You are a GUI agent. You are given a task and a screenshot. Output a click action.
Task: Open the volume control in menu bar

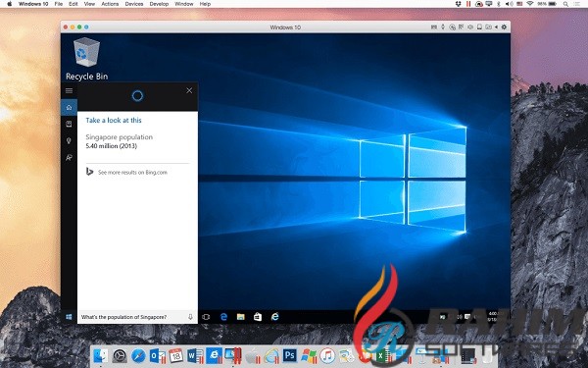509,4
